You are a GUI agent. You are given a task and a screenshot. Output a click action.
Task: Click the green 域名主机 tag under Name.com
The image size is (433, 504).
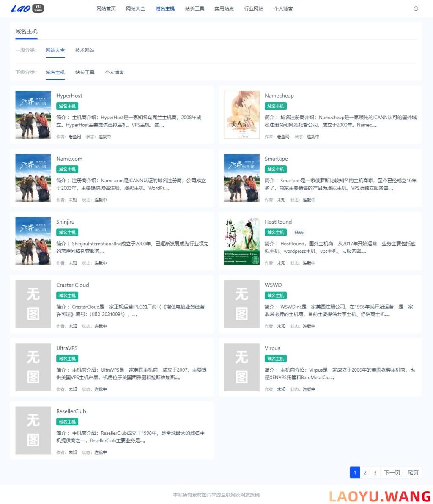coord(67,170)
